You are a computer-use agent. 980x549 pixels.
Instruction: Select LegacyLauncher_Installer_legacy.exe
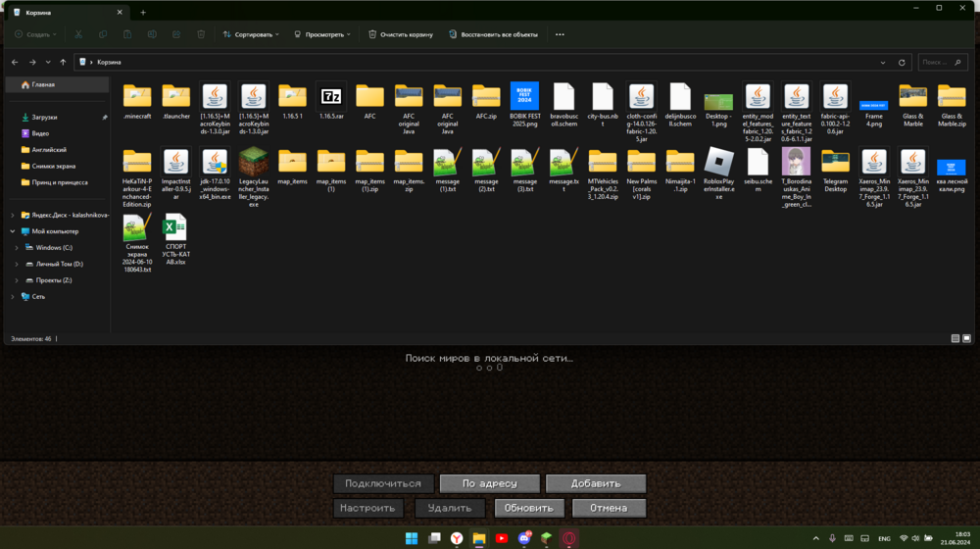[253, 177]
